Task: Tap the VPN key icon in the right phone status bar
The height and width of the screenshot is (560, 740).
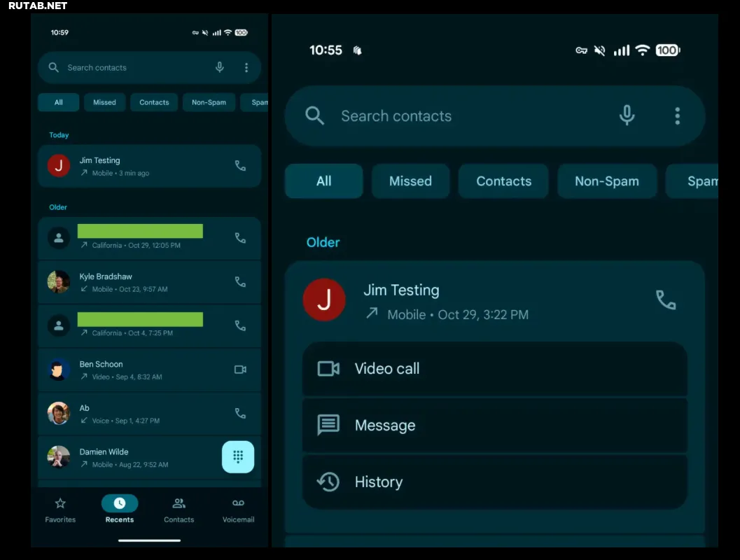Action: [x=581, y=50]
